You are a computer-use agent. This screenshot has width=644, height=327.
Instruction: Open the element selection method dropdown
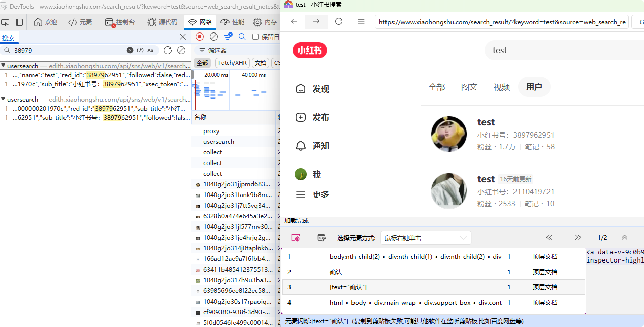pos(426,238)
